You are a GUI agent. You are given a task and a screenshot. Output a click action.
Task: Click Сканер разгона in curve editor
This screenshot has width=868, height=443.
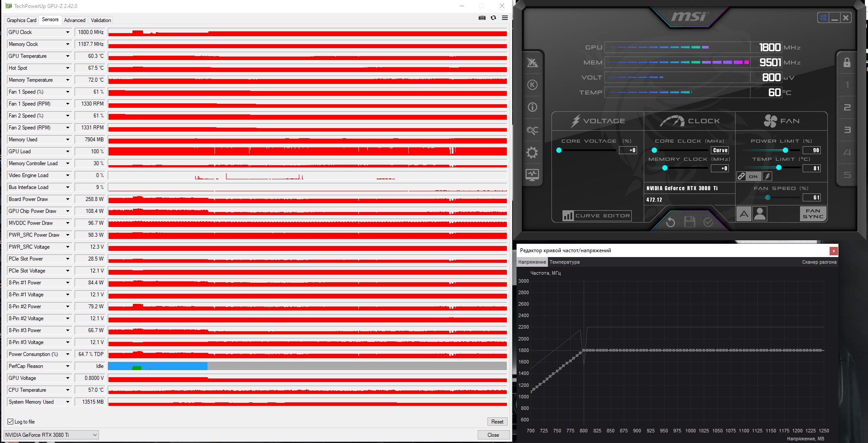coord(819,262)
